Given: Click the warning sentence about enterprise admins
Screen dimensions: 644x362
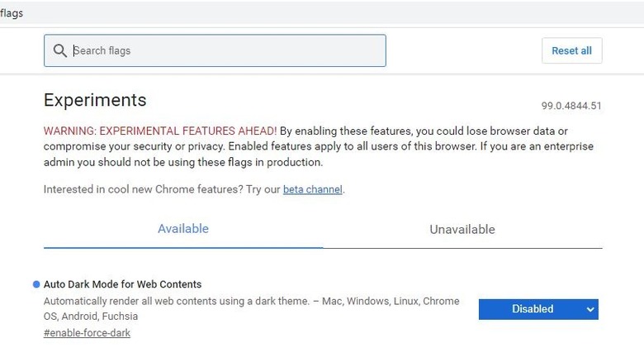Looking at the screenshot, I should [182, 162].
